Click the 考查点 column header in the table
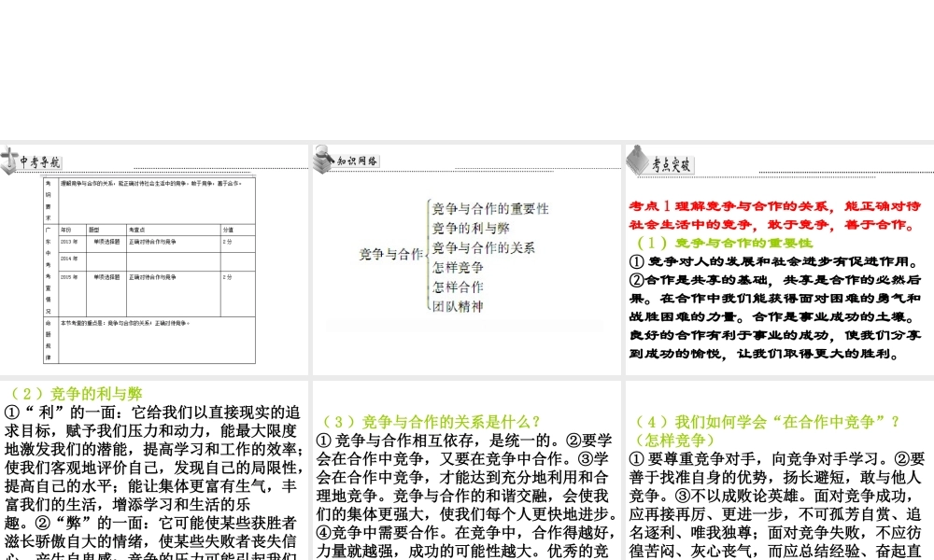Screen dimensions: 934x560 tap(136, 230)
